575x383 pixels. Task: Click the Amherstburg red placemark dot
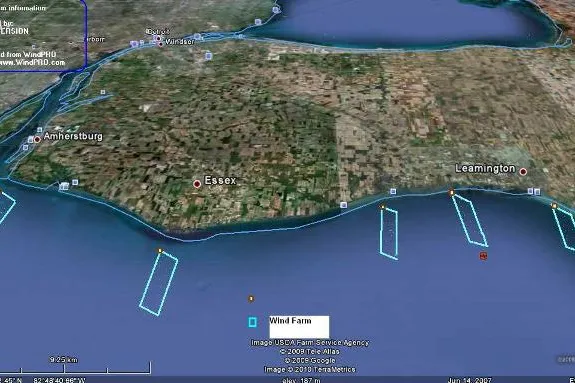(37, 139)
